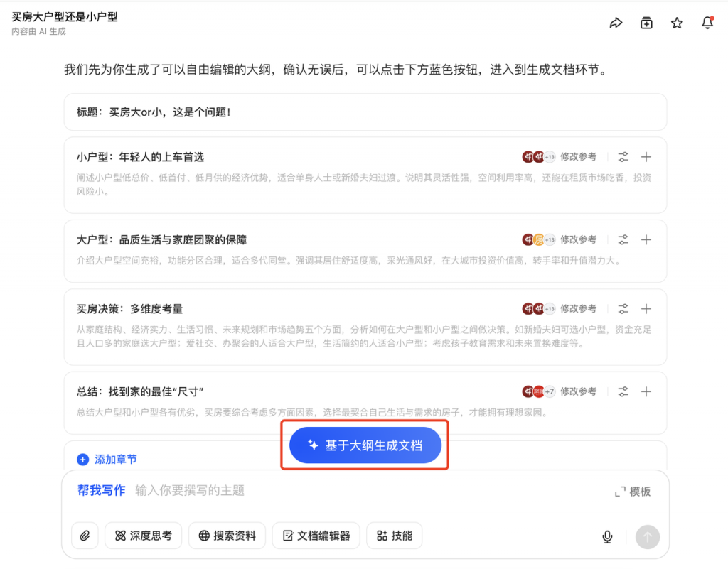
Task: Click the 买房决策 section description text
Action: coord(364,337)
